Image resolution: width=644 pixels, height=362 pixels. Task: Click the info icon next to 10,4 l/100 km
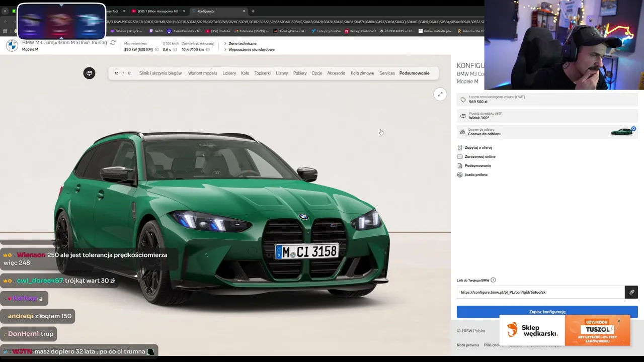(x=208, y=50)
